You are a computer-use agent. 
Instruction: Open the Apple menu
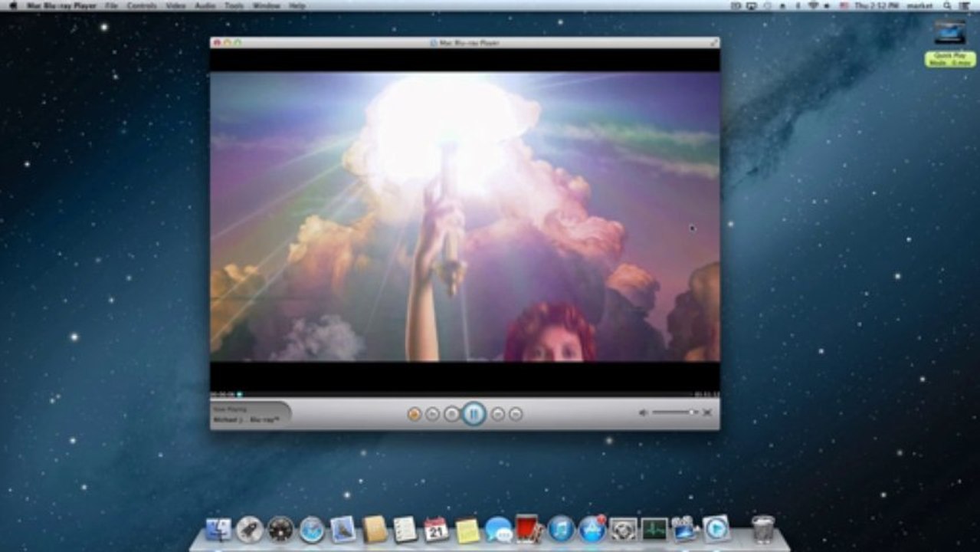point(12,5)
